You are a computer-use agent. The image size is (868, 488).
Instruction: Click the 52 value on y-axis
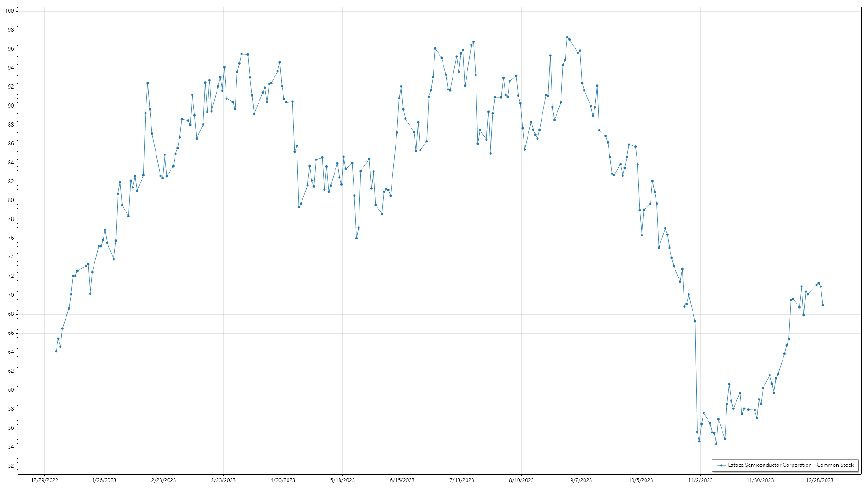click(11, 466)
